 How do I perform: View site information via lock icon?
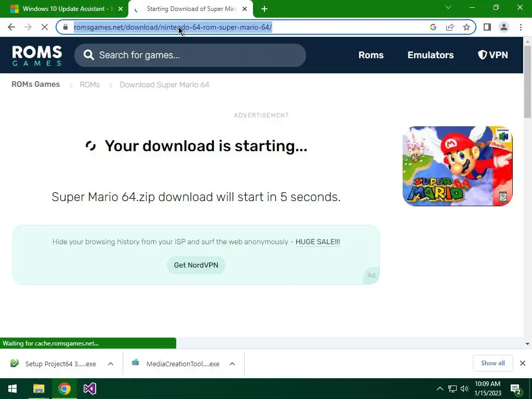pyautogui.click(x=65, y=27)
